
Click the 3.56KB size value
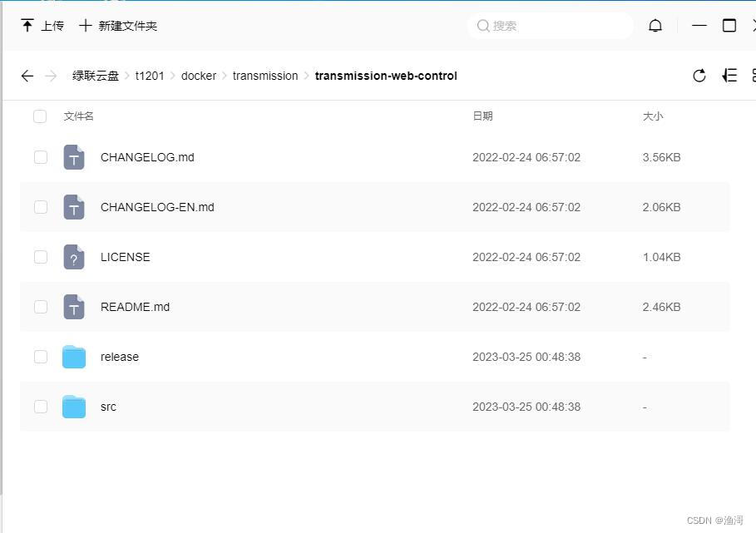661,157
